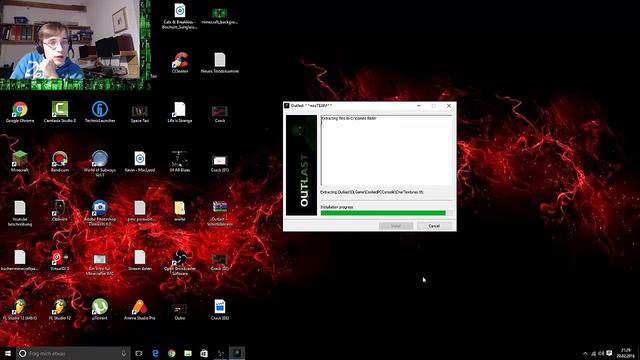
Task: Select the Neues Textdokument file icon
Action: [220, 61]
